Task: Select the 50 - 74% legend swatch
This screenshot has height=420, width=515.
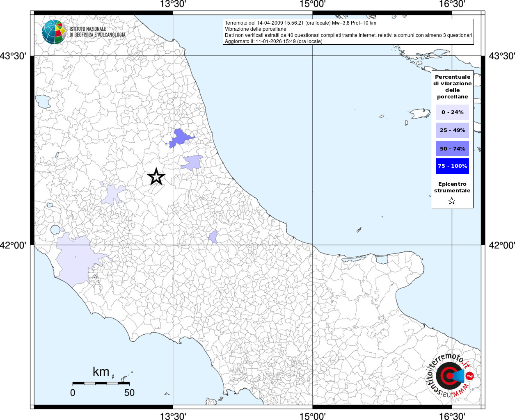Action: 452,148
